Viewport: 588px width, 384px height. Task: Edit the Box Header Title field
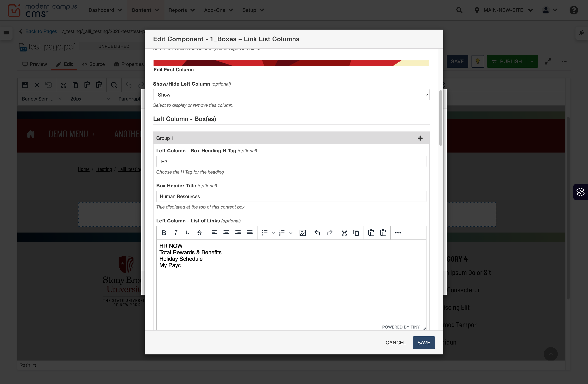[x=291, y=197]
